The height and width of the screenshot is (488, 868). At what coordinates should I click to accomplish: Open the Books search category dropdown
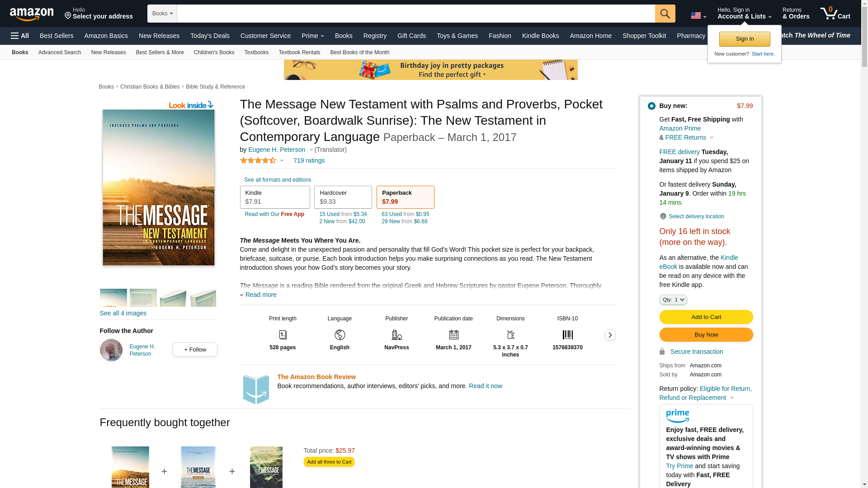[x=162, y=14]
